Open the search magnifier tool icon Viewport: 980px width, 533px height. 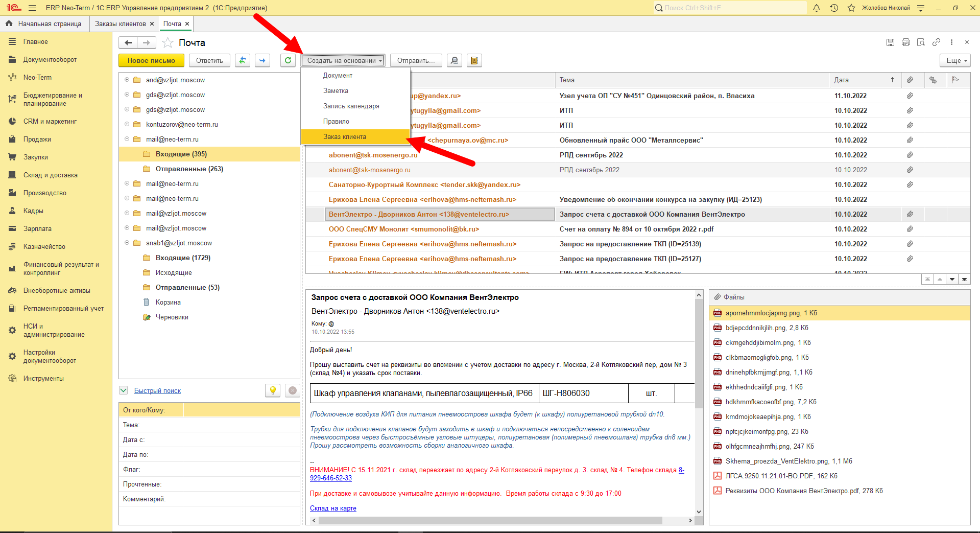click(455, 60)
